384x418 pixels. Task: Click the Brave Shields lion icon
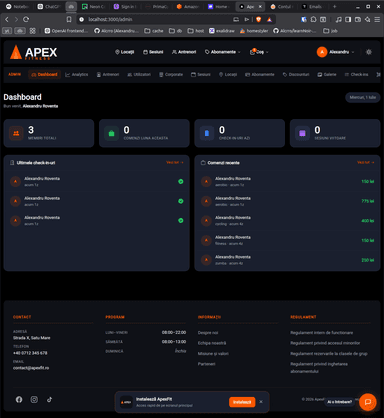[258, 19]
